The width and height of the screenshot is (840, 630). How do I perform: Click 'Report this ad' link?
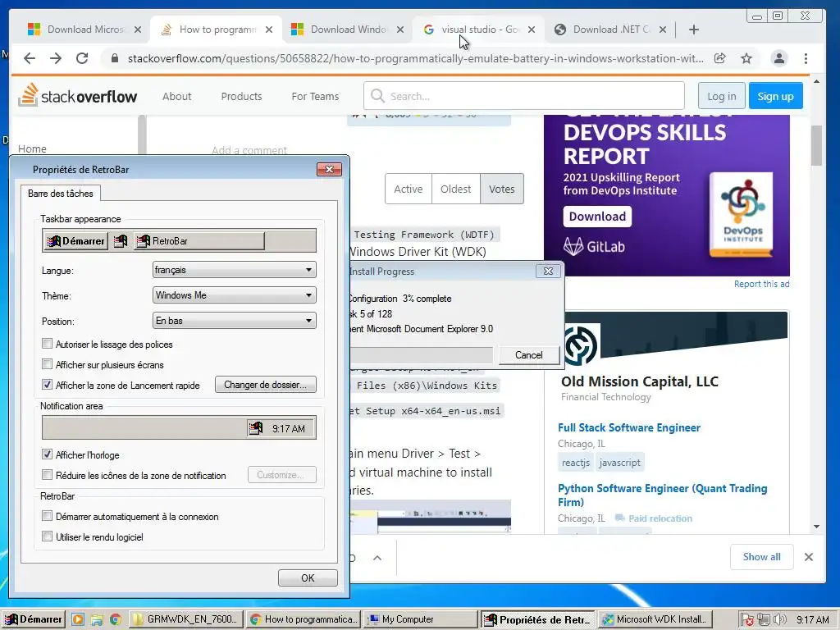pyautogui.click(x=761, y=284)
